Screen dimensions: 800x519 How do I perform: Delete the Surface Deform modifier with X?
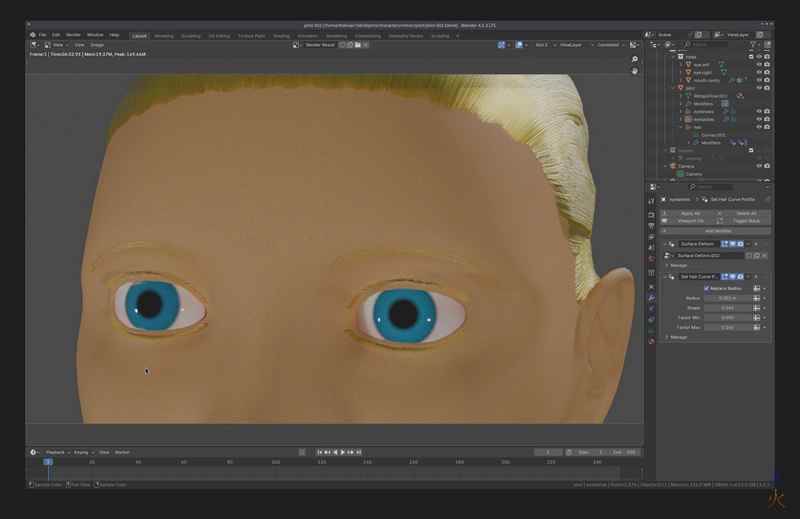click(x=756, y=244)
